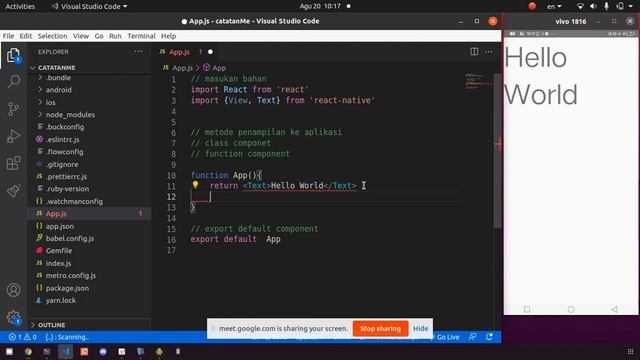Open the Ubuntu show applications grid
640x360 pixels.
coord(631,351)
